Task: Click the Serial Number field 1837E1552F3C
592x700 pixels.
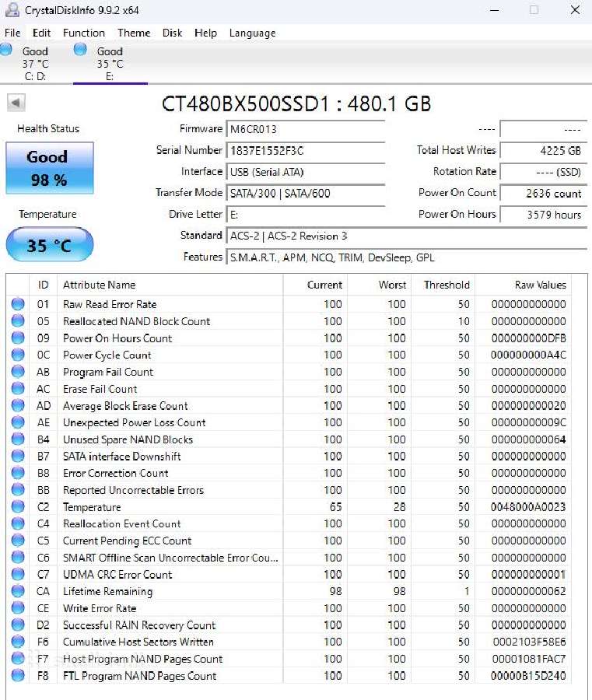Action: click(x=306, y=150)
